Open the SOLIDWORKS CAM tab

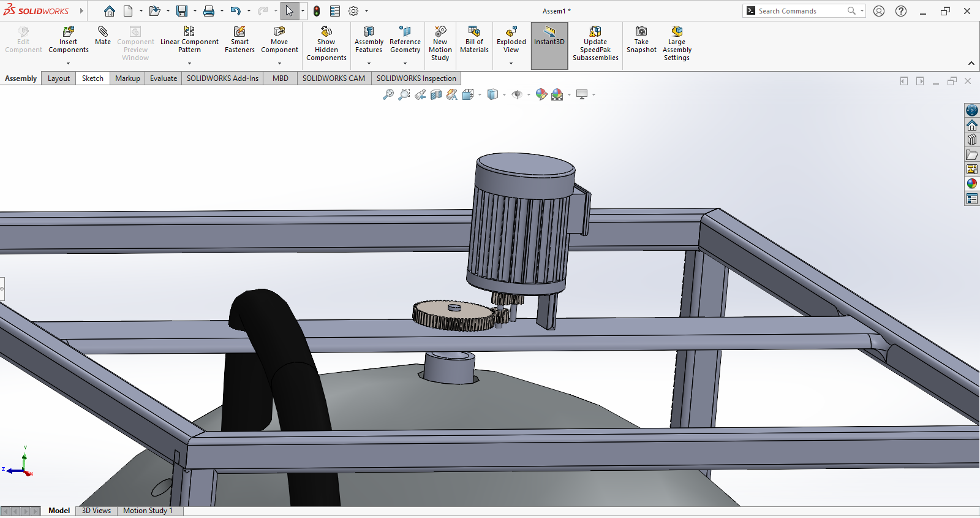(x=334, y=78)
